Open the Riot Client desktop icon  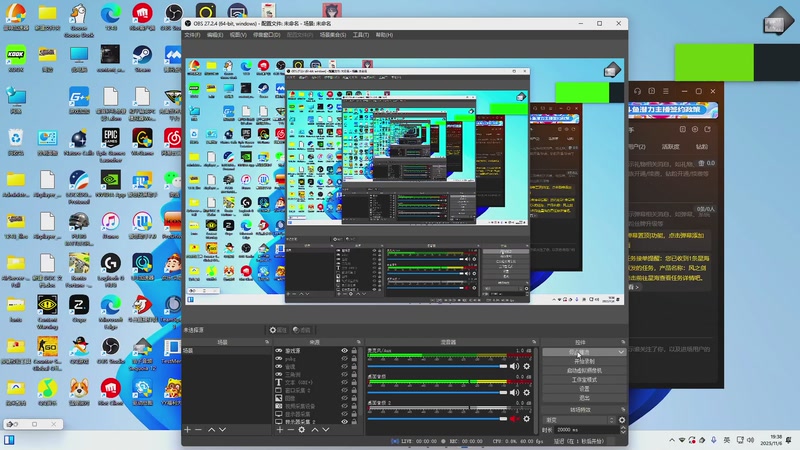(x=111, y=392)
